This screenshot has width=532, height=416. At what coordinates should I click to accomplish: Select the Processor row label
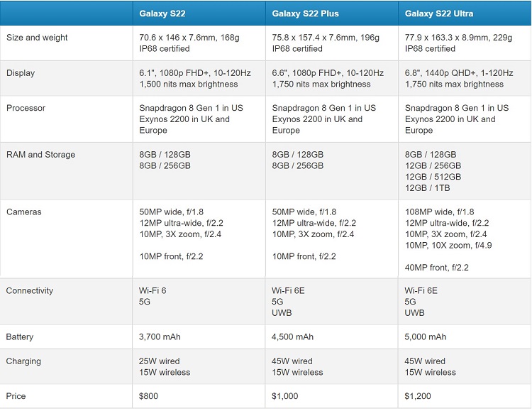pos(26,108)
